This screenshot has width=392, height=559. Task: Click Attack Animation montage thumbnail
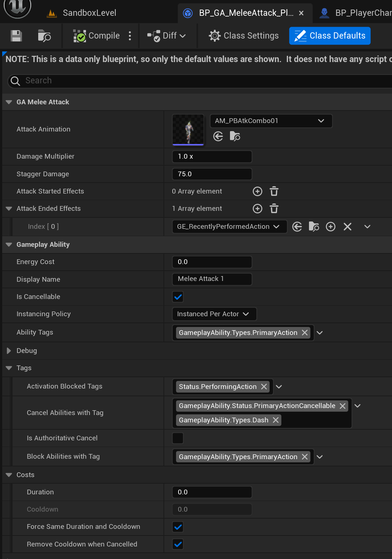pos(188,130)
